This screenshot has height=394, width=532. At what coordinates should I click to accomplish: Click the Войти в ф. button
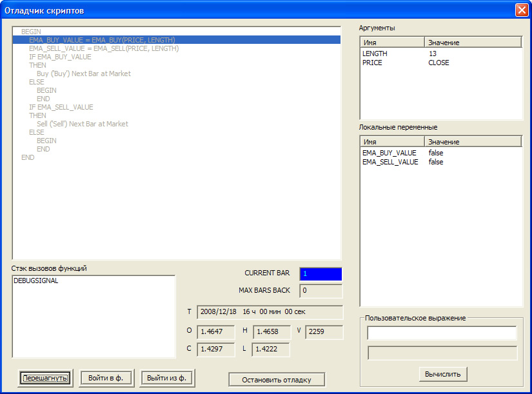(x=106, y=379)
